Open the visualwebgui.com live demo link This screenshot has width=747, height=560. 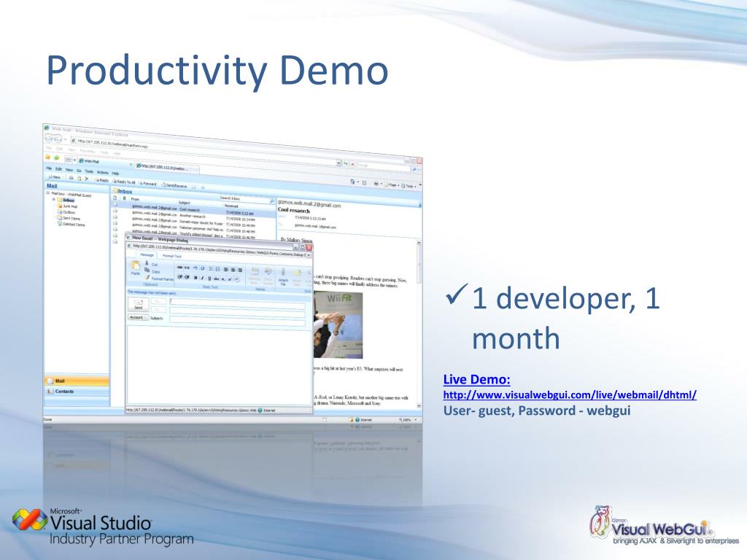tap(570, 394)
